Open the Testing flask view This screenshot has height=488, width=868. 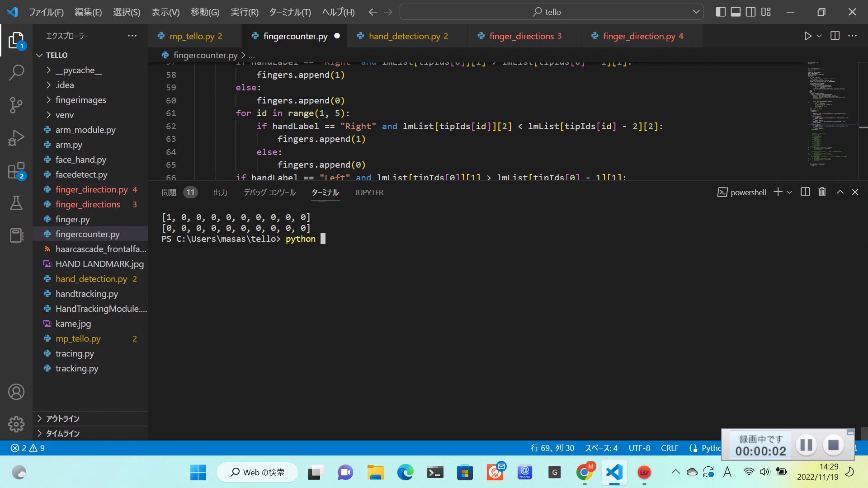coord(16,203)
